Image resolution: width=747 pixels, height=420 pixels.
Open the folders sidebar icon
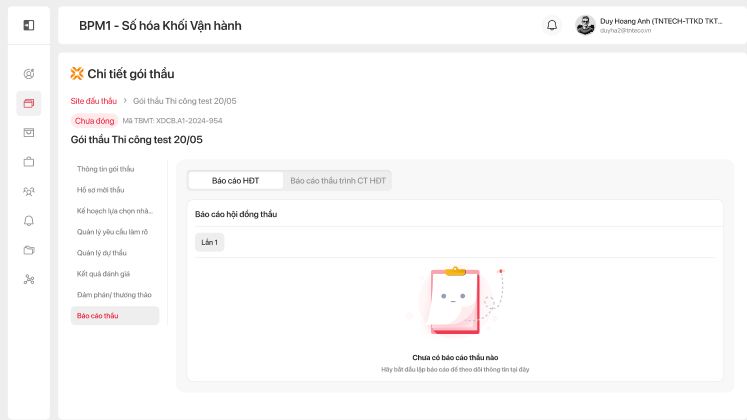click(29, 250)
